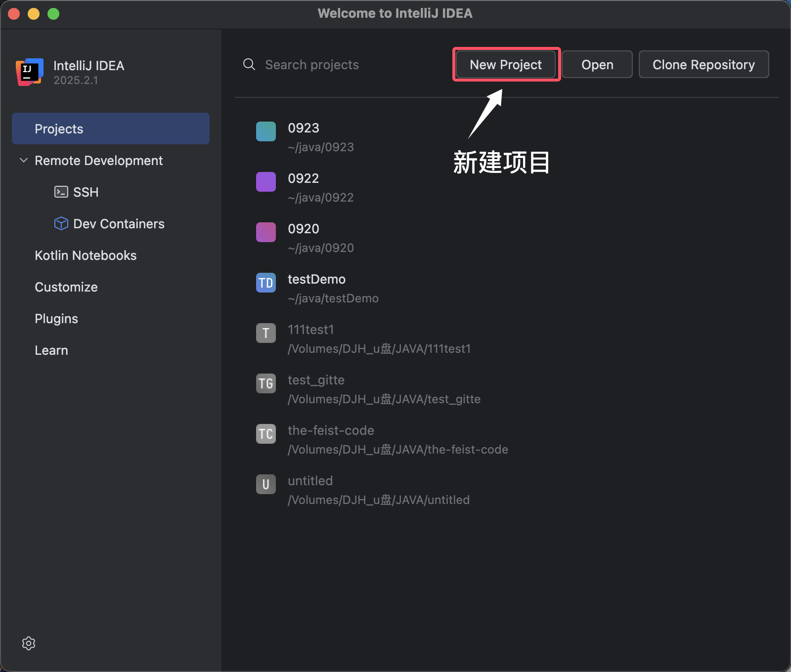Click the teal icon of project 0923
Viewport: 791px width, 672px height.
click(266, 131)
